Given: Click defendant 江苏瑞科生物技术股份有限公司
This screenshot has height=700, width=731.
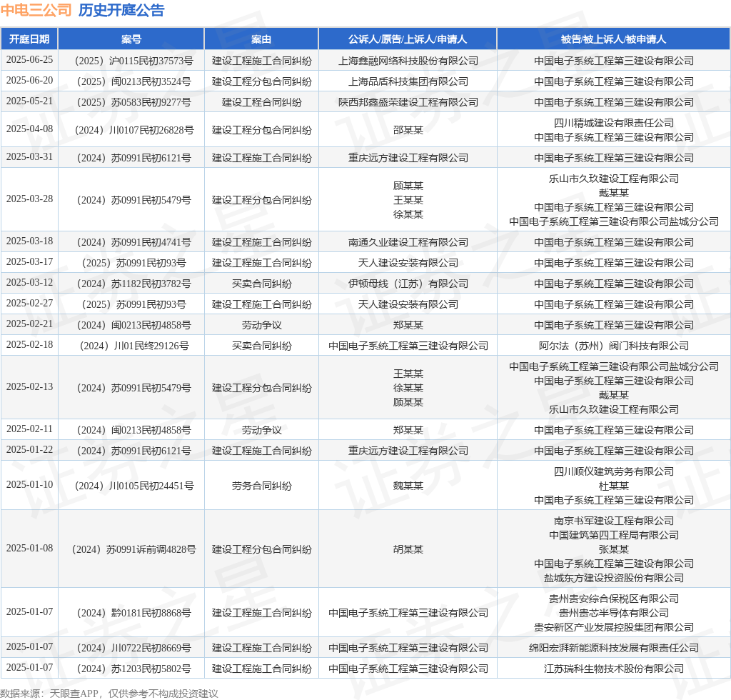Looking at the screenshot, I should click(613, 669).
